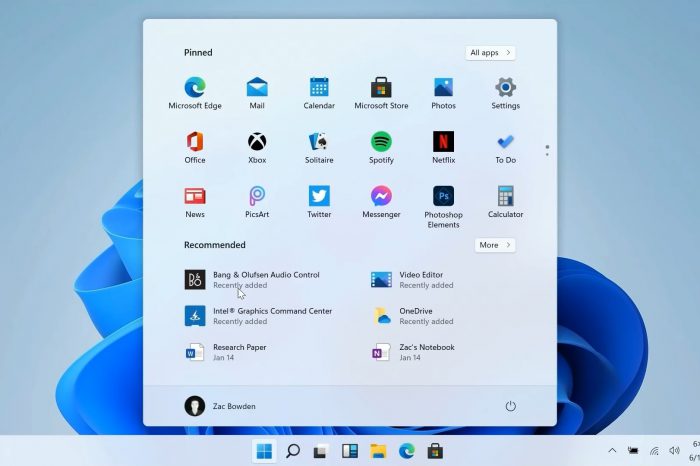Open Zac Bowden user account menu
The image size is (700, 466).
pos(220,406)
